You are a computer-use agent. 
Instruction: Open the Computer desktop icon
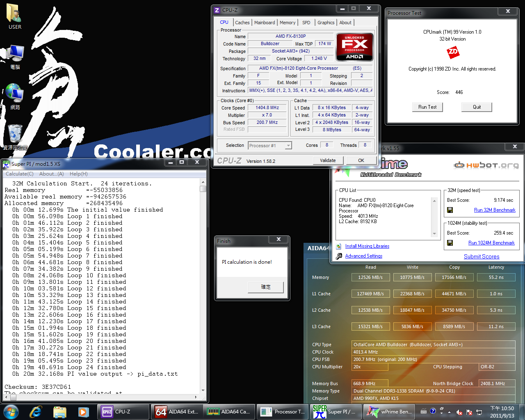15,57
